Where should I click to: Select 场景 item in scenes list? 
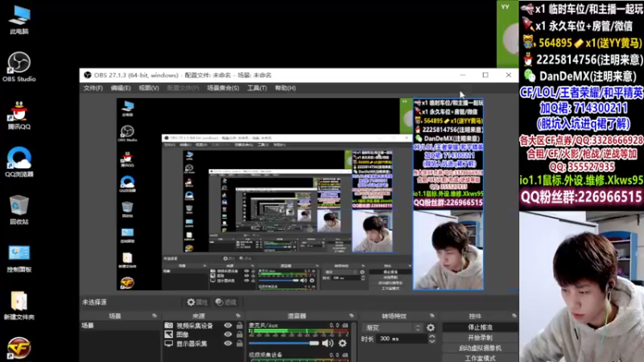click(x=120, y=326)
